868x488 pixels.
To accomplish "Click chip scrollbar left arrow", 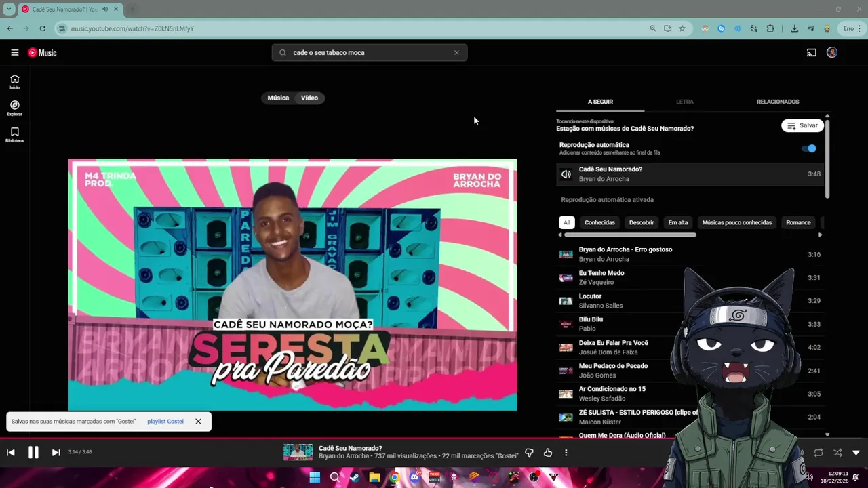I will [560, 235].
